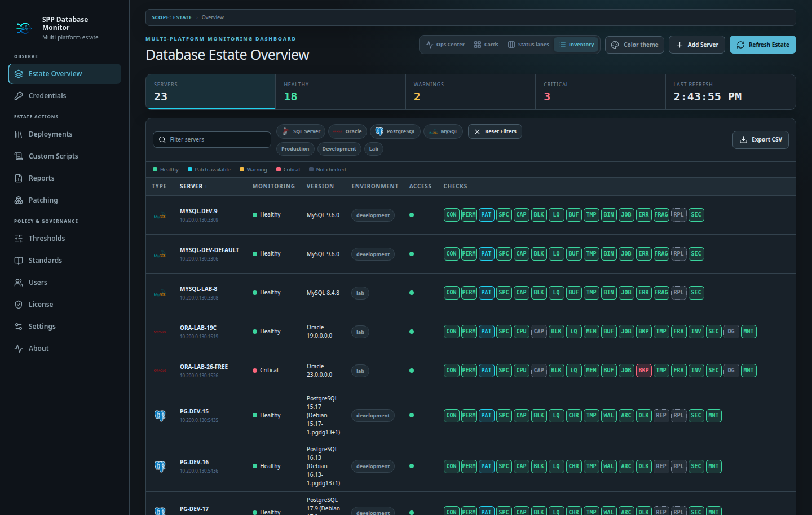Viewport: 812px width, 515px height.
Task: Open the MYSQL-DEV-9 server row name
Action: [198, 212]
